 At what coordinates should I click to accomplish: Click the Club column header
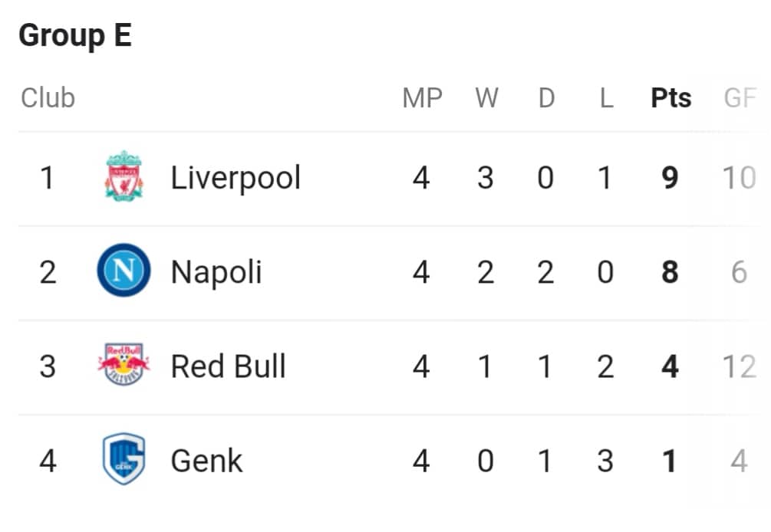(48, 98)
